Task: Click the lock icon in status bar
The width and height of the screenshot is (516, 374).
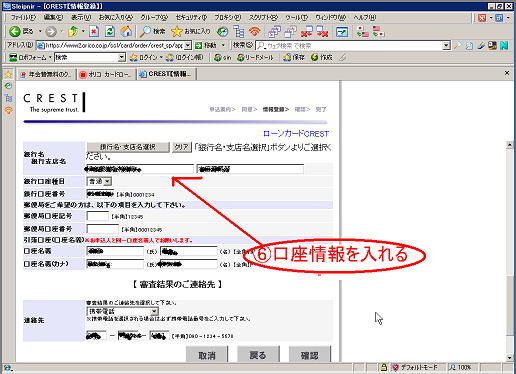Action: (x=384, y=367)
